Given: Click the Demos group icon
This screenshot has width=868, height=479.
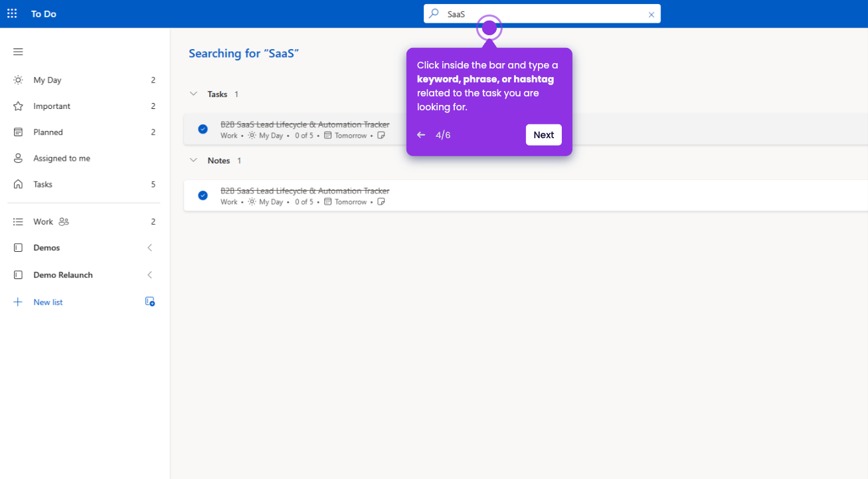Looking at the screenshot, I should 18,248.
